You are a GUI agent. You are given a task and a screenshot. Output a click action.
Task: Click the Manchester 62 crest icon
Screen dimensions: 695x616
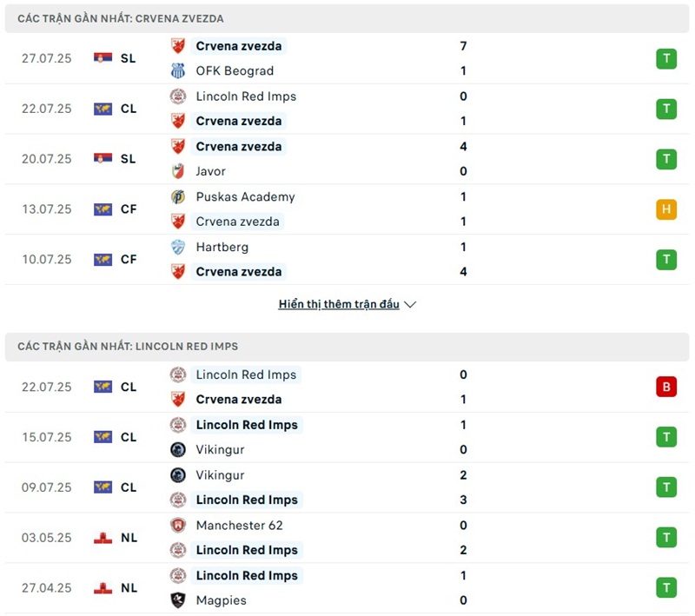click(178, 526)
